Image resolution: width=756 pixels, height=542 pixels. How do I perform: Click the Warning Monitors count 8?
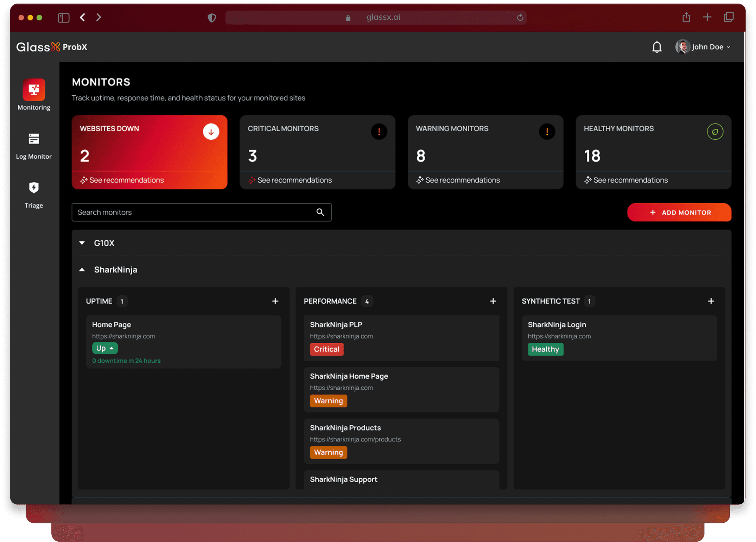(x=421, y=156)
